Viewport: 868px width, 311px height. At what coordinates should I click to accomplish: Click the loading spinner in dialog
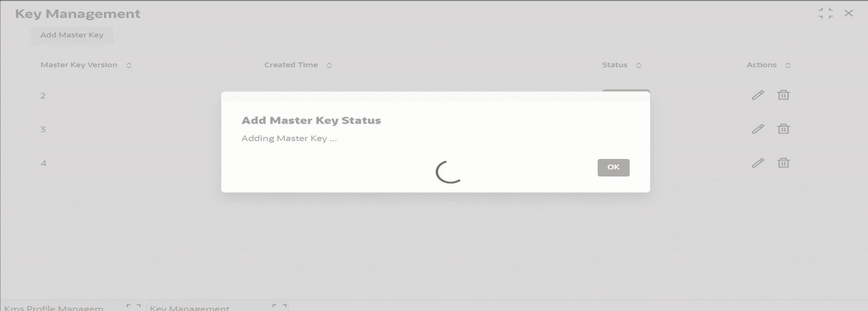click(449, 172)
